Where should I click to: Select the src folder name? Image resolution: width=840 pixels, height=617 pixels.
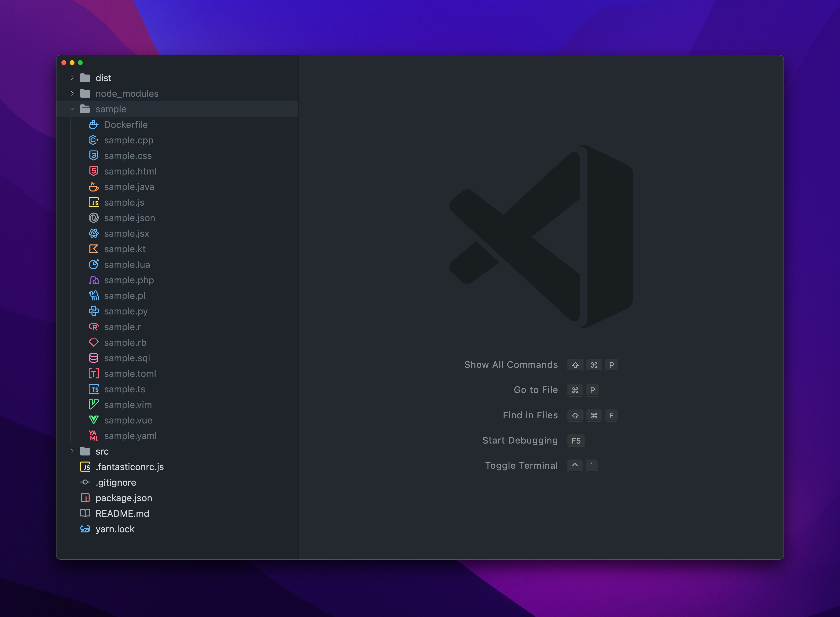click(x=102, y=451)
